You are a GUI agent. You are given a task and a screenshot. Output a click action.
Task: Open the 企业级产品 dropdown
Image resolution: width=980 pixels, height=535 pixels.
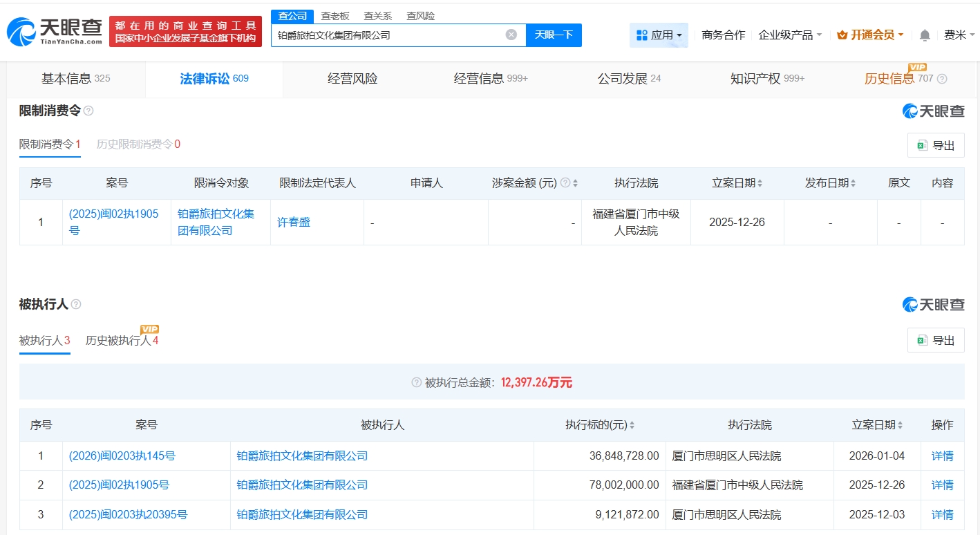[x=790, y=34]
